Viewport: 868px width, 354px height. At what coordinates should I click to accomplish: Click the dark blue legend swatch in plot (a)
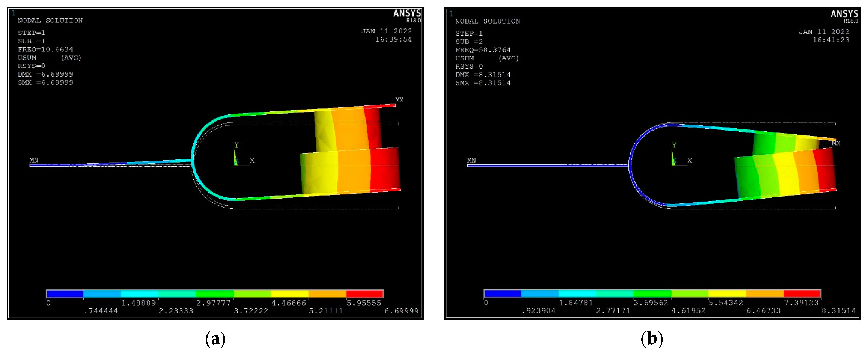(x=65, y=294)
